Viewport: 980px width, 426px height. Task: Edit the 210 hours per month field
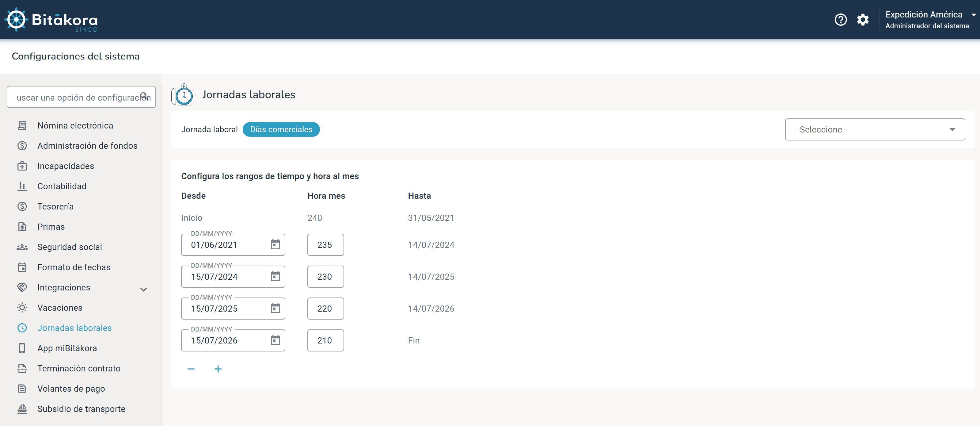tap(326, 340)
